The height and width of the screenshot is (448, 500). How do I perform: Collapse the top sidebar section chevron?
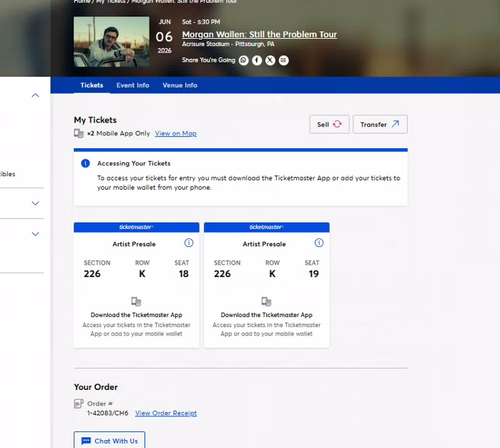tap(35, 95)
